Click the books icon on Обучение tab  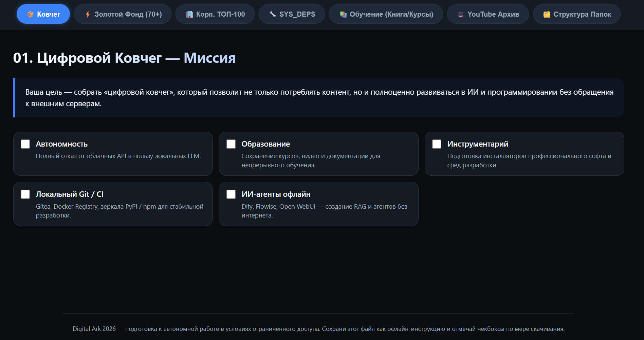[343, 14]
